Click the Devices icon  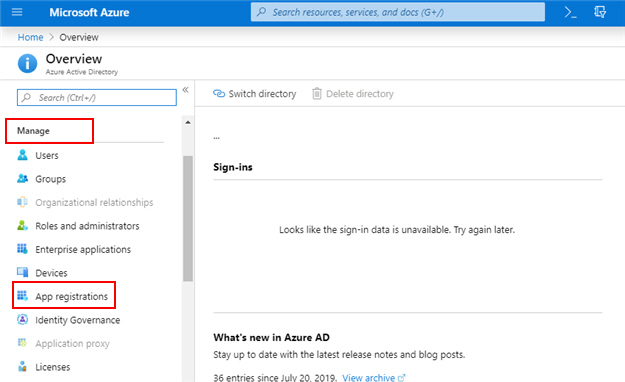pos(23,272)
